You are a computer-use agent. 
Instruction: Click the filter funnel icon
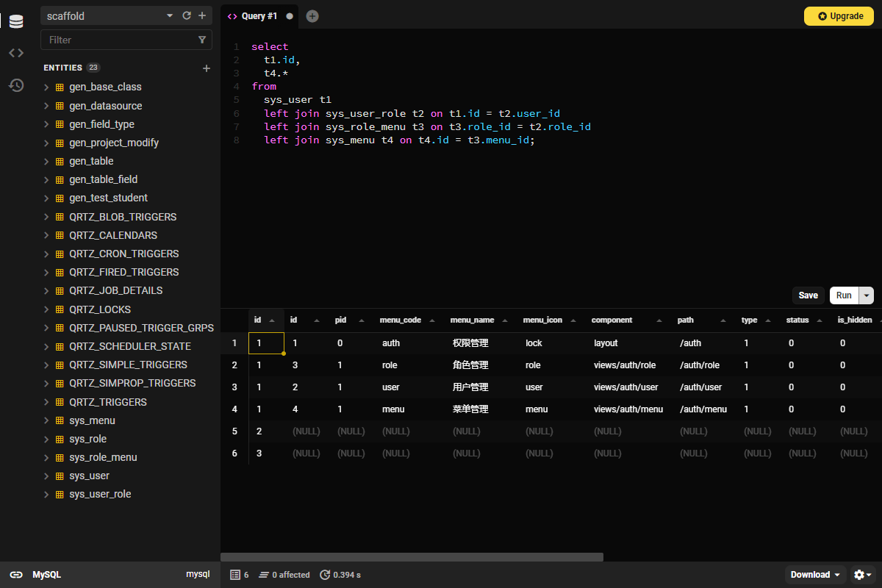click(x=202, y=40)
